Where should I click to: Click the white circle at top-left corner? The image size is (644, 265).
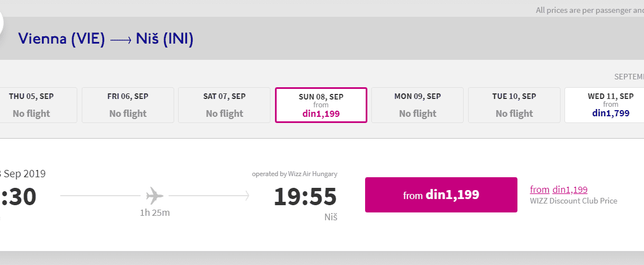pos(1,22)
